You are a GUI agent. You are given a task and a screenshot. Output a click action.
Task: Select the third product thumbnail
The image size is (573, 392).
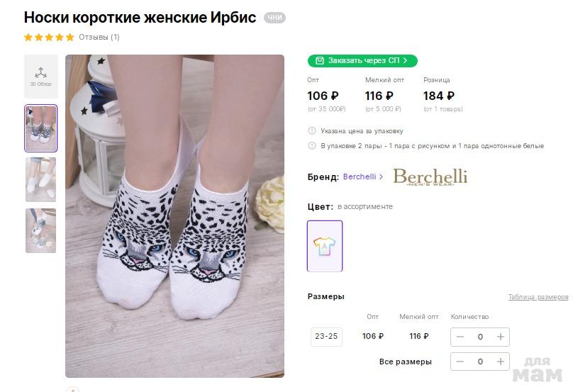pyautogui.click(x=40, y=230)
